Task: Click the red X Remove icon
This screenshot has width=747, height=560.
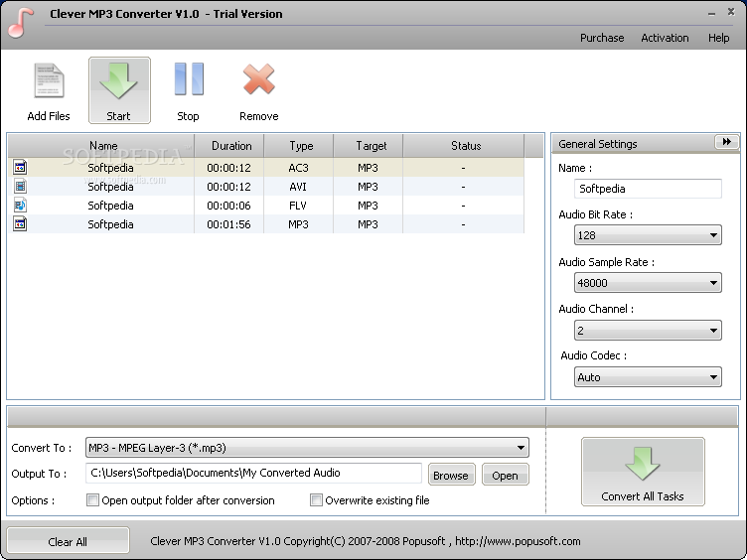Action: tap(258, 79)
